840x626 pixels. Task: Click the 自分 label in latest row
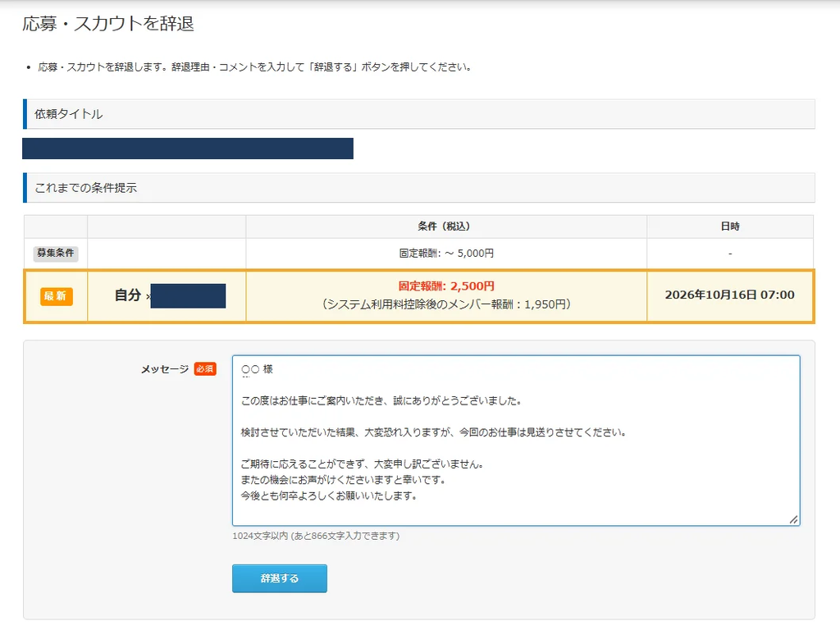click(127, 295)
